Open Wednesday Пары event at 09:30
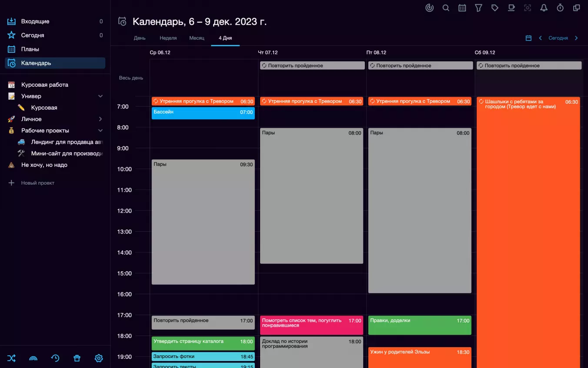 tap(203, 222)
